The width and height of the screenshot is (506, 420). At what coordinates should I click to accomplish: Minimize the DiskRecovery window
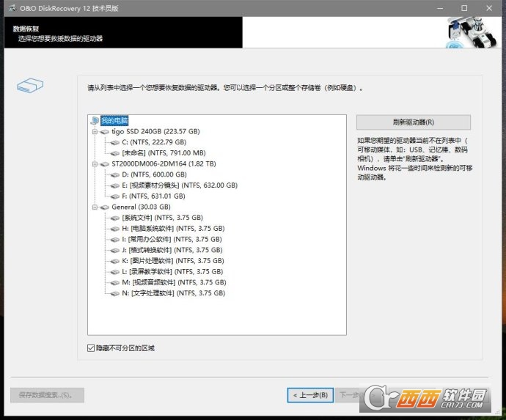[440, 8]
